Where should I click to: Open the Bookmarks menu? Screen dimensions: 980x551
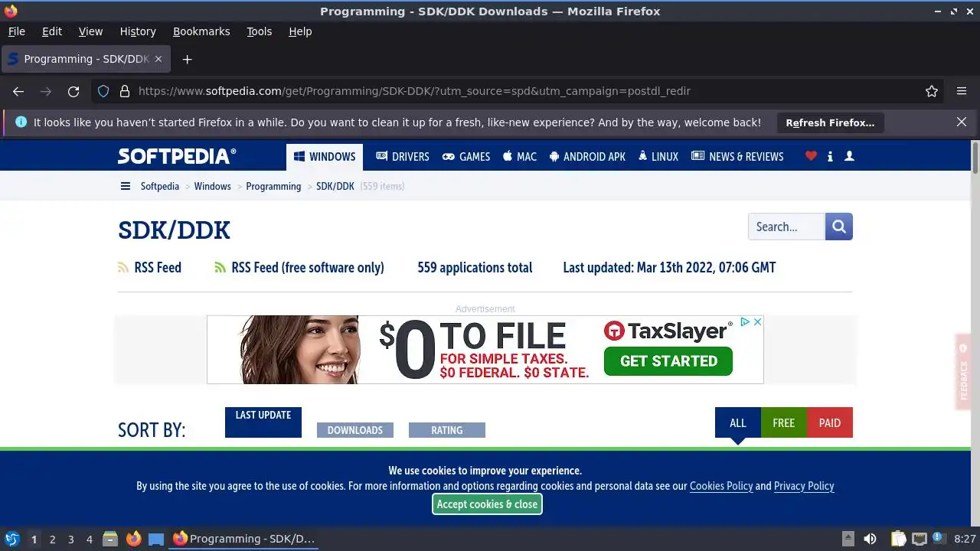point(201,31)
